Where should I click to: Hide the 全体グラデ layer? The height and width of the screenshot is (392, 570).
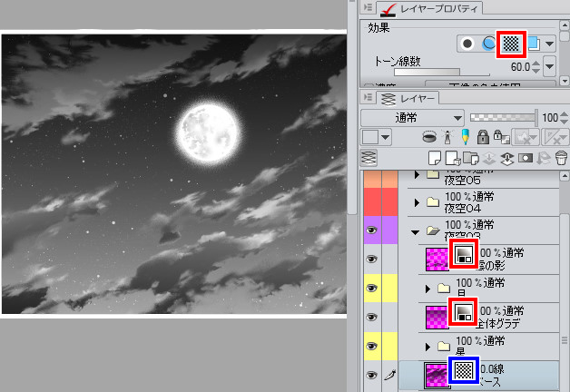click(371, 317)
